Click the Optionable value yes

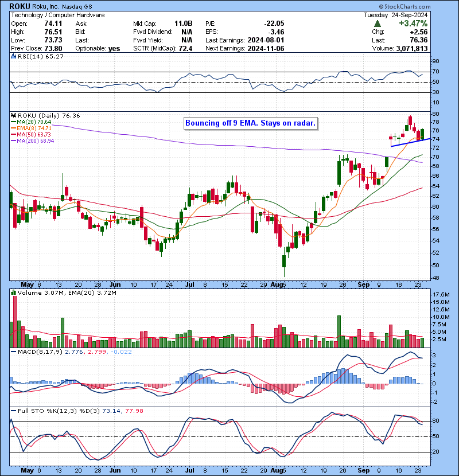click(x=114, y=49)
